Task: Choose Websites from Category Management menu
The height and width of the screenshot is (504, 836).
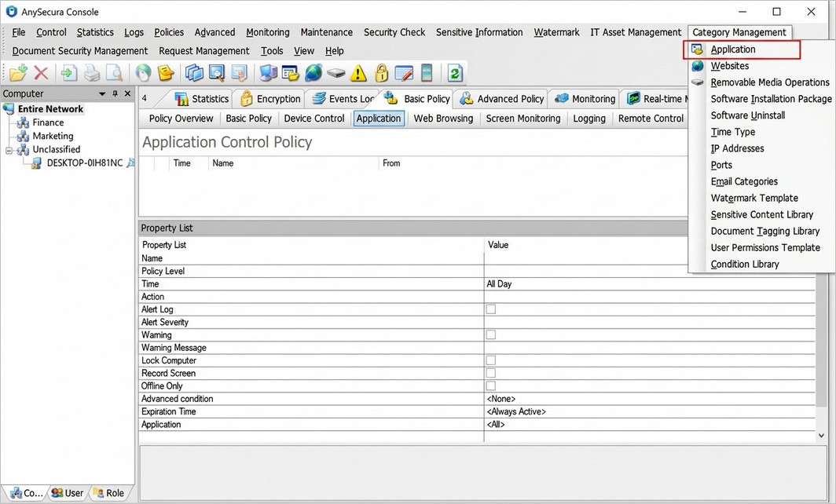Action: tap(729, 66)
